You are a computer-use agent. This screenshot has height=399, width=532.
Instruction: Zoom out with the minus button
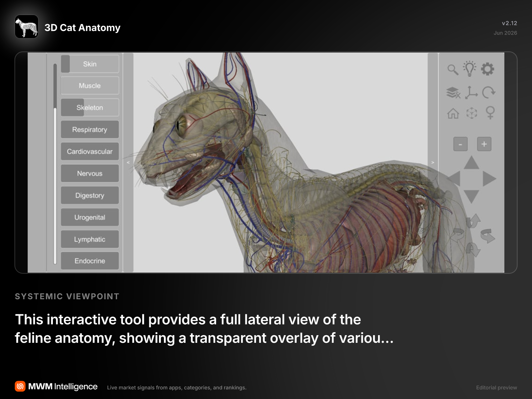click(461, 144)
